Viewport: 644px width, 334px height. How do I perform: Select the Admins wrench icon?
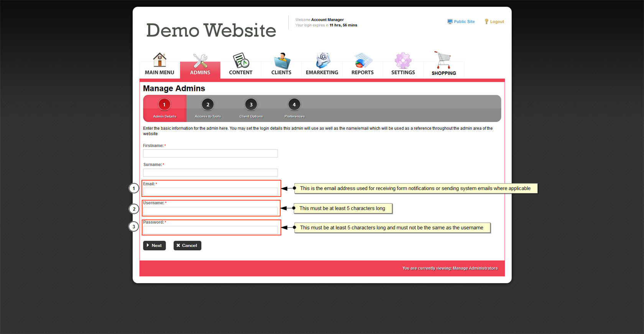pos(200,61)
